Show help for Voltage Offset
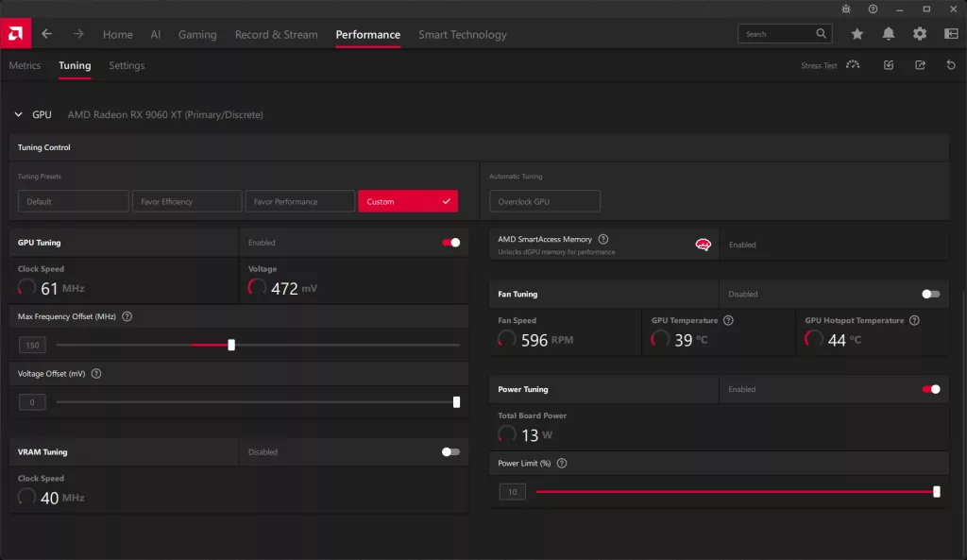Screen dimensions: 967x560 (x=96, y=374)
